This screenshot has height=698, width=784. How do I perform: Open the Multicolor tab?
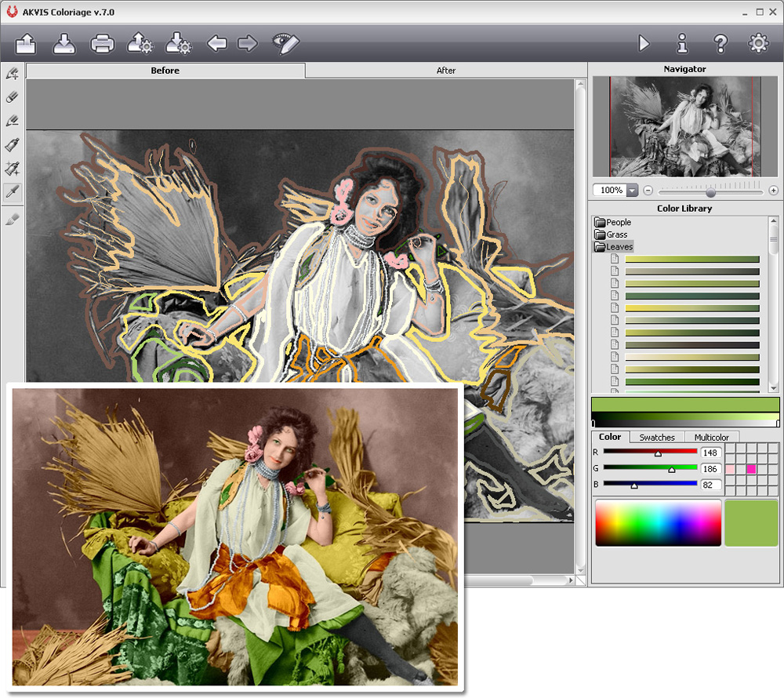711,438
